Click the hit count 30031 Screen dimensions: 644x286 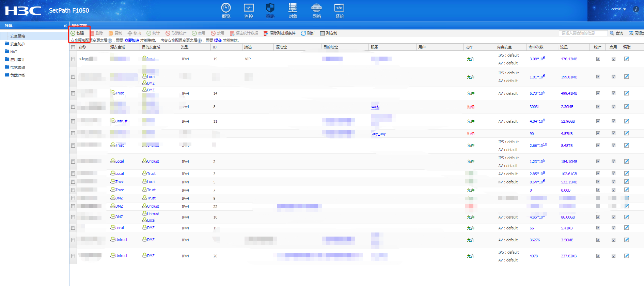coord(535,107)
